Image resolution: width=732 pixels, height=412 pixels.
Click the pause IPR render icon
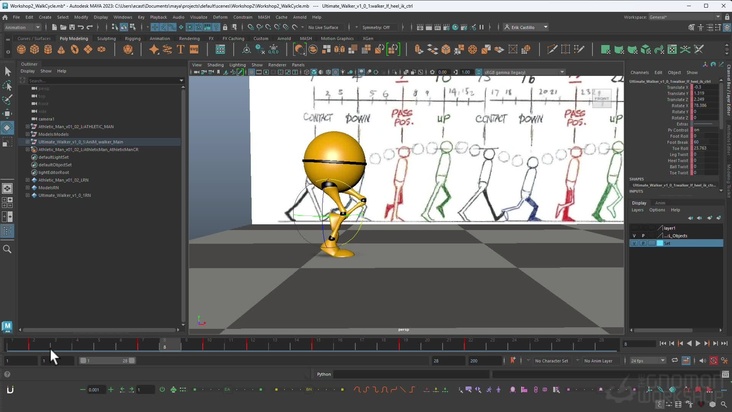pyautogui.click(x=481, y=27)
